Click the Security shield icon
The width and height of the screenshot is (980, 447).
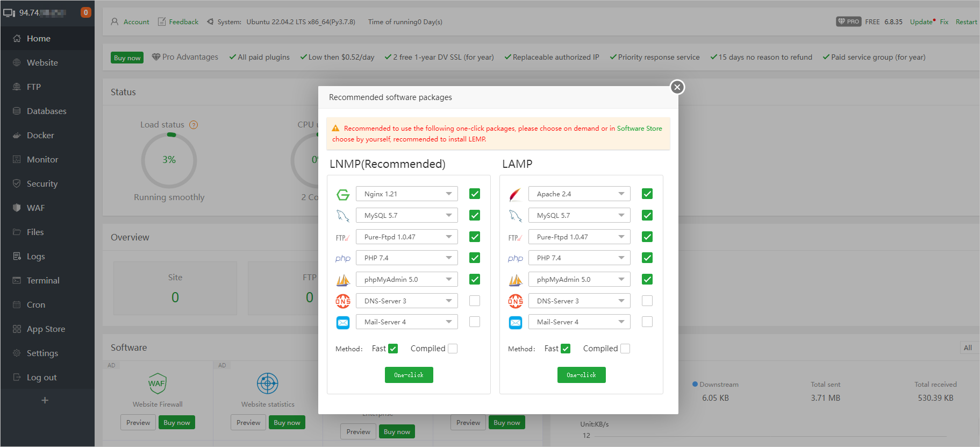click(x=17, y=184)
